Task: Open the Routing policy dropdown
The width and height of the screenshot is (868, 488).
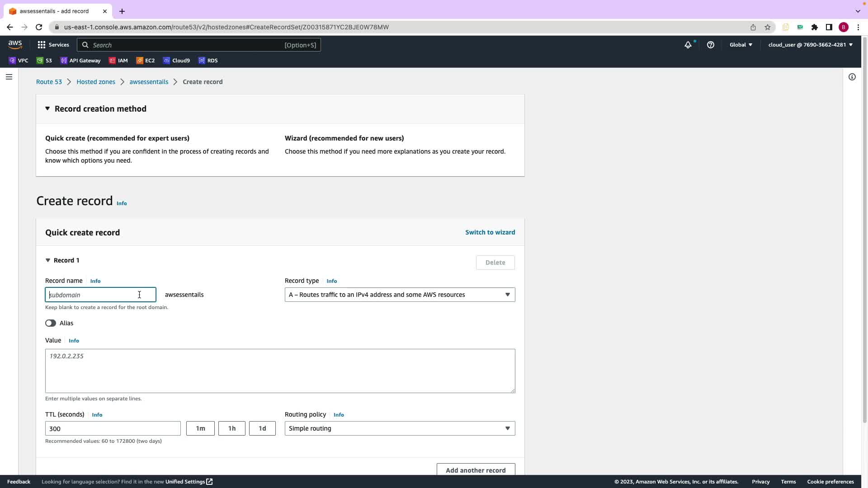Action: click(400, 428)
